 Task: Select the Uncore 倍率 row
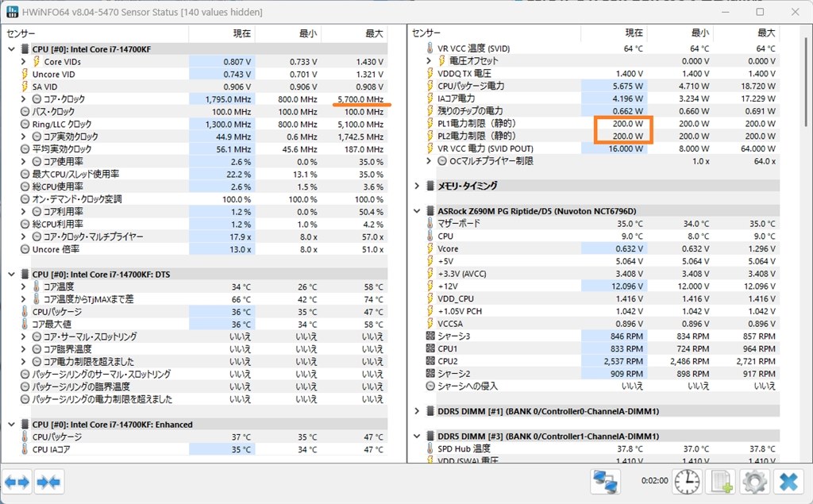click(x=203, y=249)
